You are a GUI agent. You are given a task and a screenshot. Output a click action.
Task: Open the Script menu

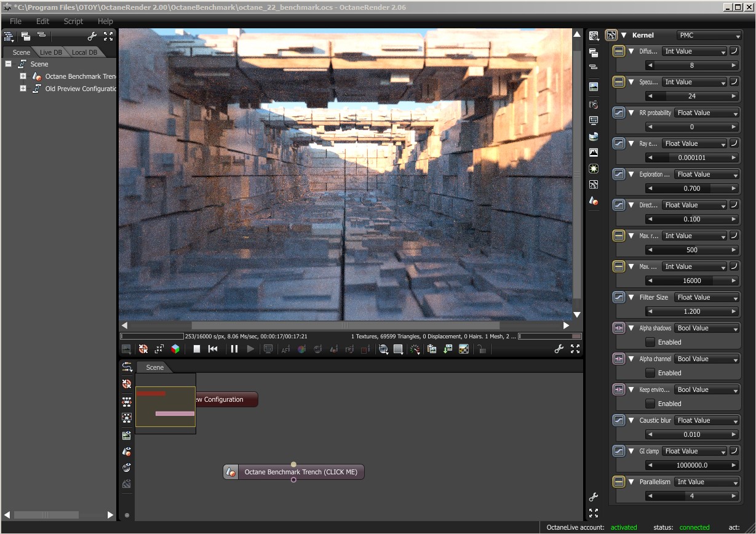click(x=73, y=21)
